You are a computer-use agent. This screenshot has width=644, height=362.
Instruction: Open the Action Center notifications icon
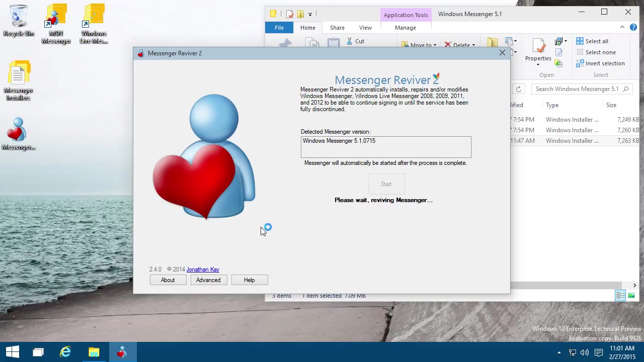click(598, 352)
